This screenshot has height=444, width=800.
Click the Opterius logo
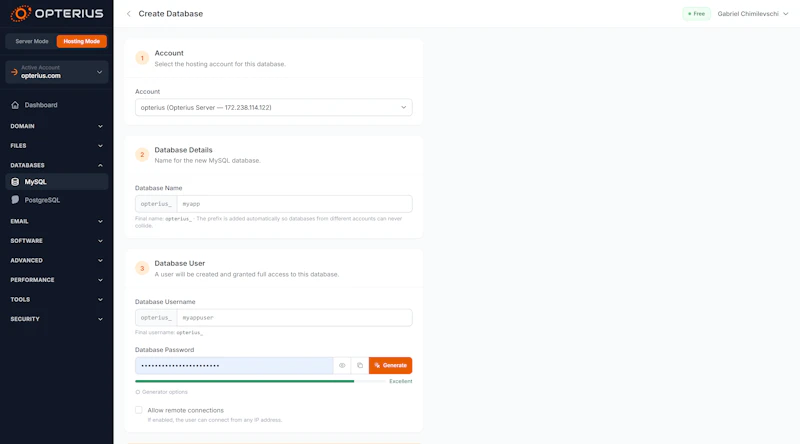point(57,13)
